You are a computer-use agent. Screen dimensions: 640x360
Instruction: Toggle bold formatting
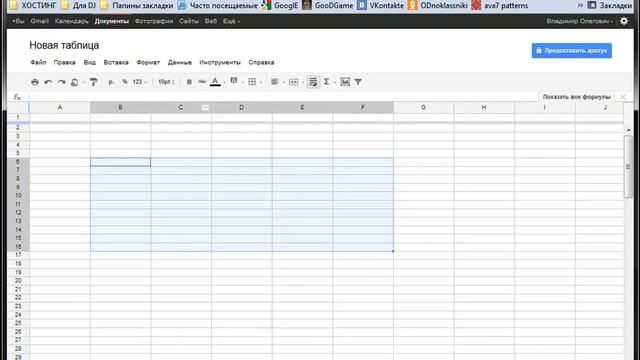189,82
